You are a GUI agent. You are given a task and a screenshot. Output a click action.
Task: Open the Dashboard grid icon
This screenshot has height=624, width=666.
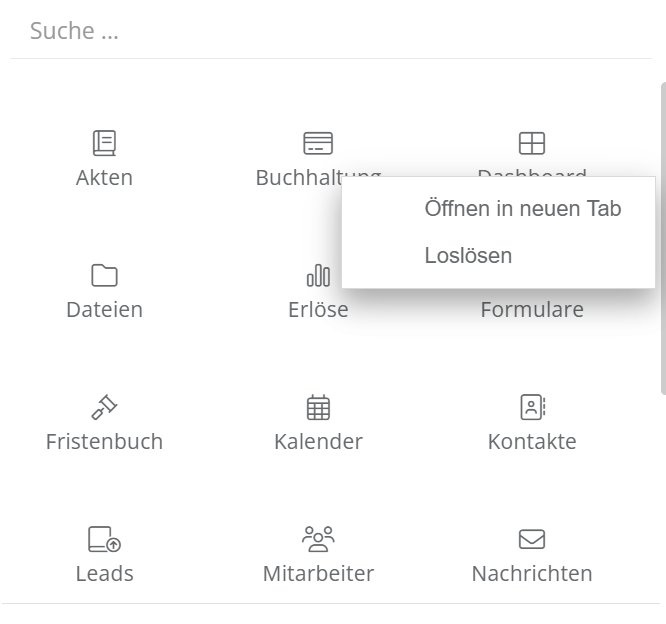tap(532, 143)
